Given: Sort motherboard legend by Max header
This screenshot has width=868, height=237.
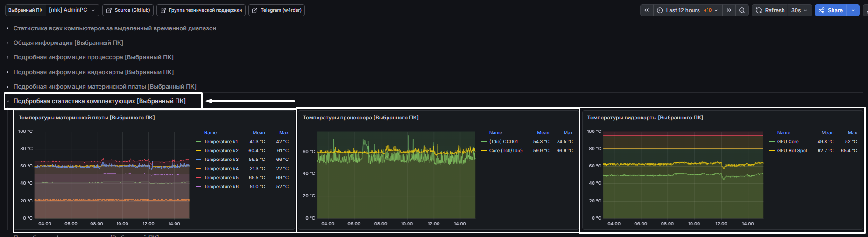Looking at the screenshot, I should tap(284, 133).
